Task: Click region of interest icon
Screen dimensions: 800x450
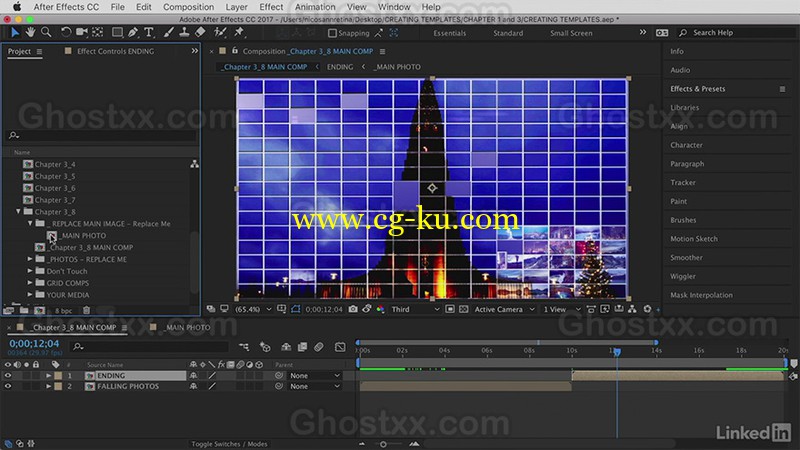Action: click(449, 309)
